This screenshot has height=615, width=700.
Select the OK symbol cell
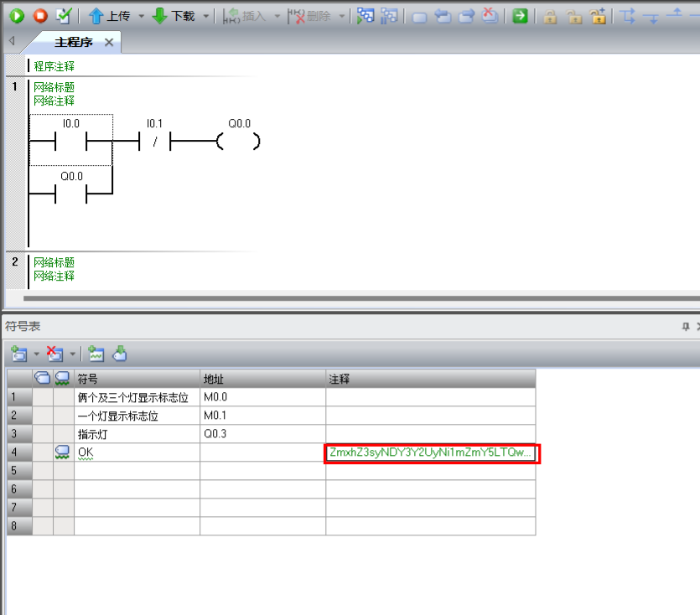pyautogui.click(x=137, y=452)
